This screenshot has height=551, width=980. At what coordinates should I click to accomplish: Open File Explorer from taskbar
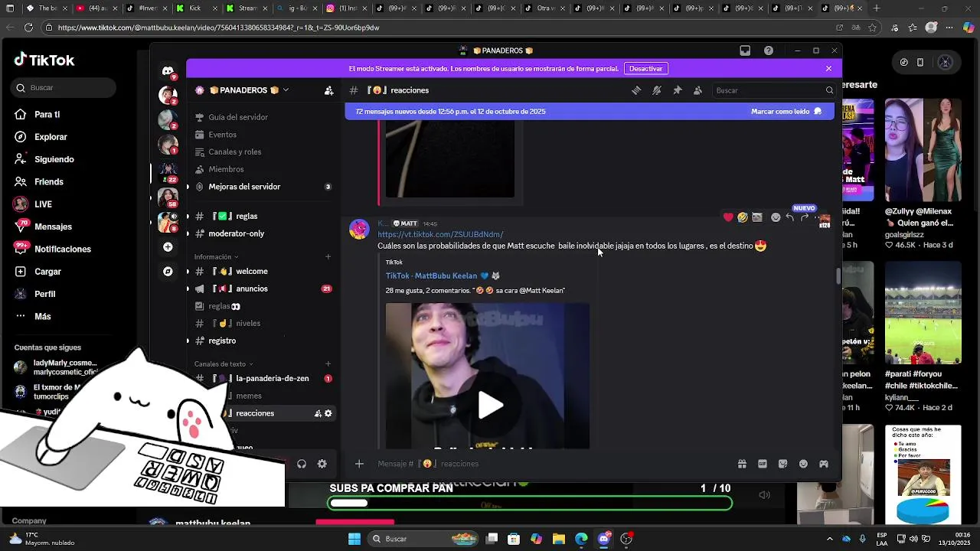tap(559, 539)
